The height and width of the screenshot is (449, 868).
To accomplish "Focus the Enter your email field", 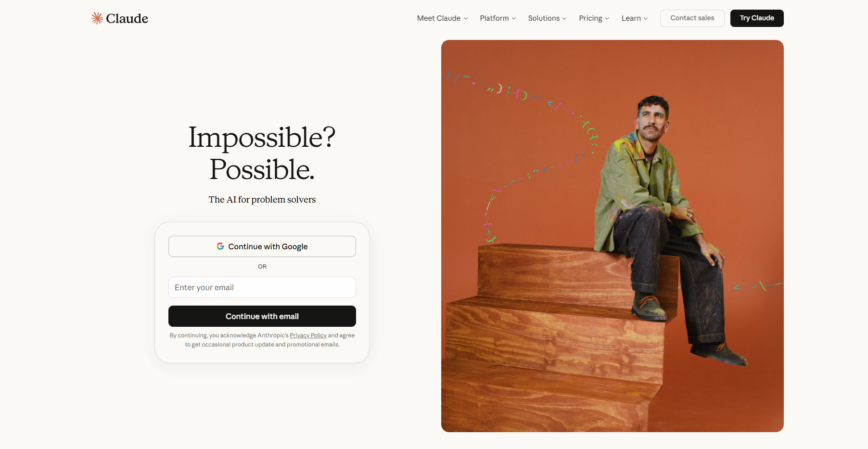I will (262, 287).
